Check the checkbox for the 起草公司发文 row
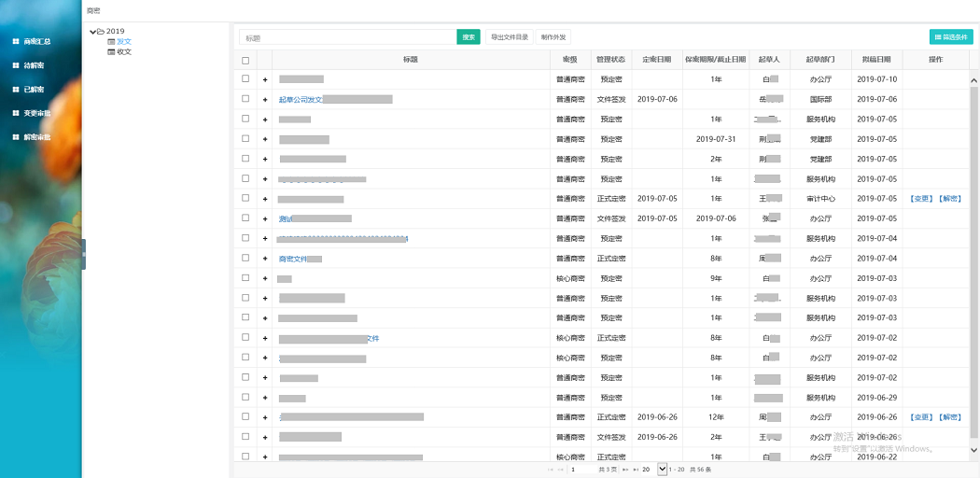 coord(245,99)
